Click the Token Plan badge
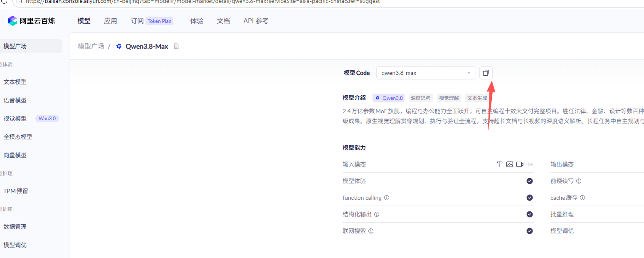The image size is (644, 258). point(160,21)
